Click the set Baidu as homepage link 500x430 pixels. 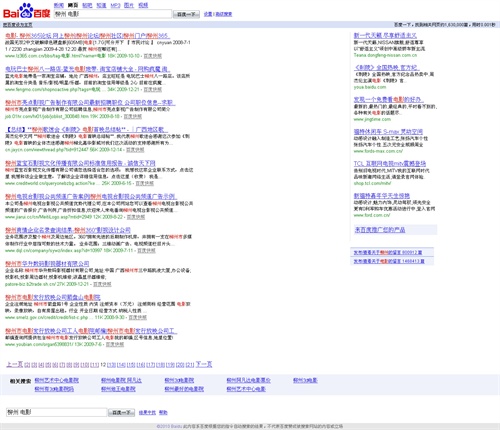[18, 25]
